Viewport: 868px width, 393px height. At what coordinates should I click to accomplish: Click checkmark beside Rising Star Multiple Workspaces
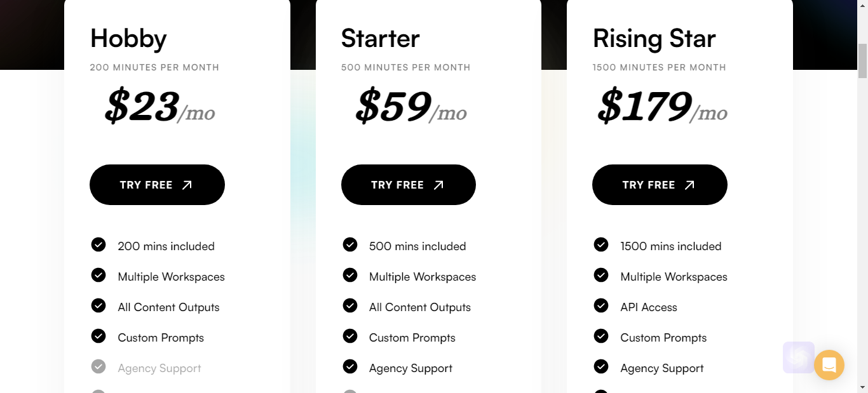(x=601, y=275)
